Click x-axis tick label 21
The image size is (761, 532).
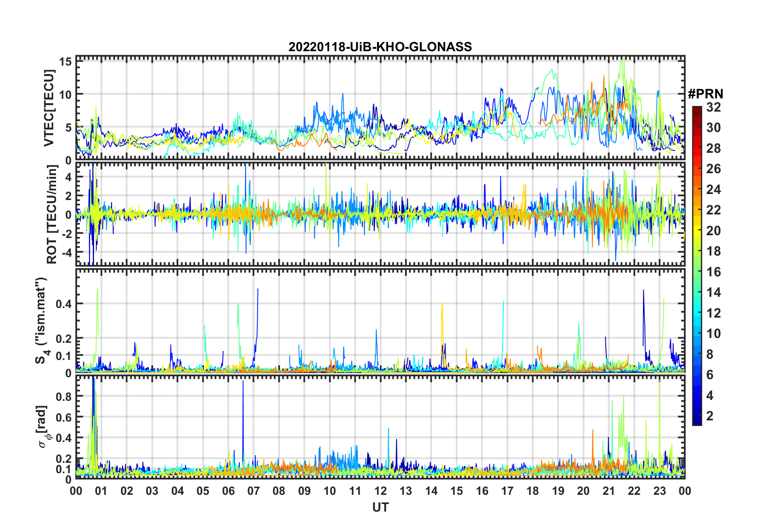609,491
